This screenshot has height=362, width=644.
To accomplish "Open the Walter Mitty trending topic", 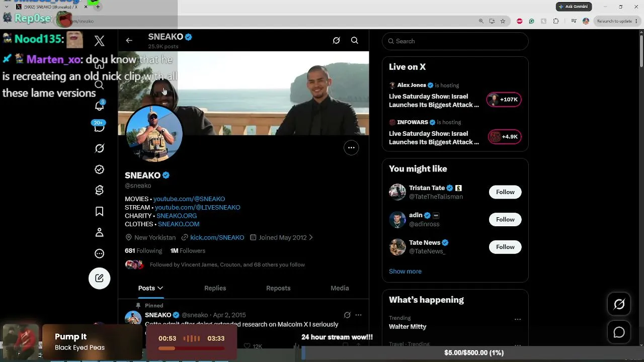I will pyautogui.click(x=408, y=327).
